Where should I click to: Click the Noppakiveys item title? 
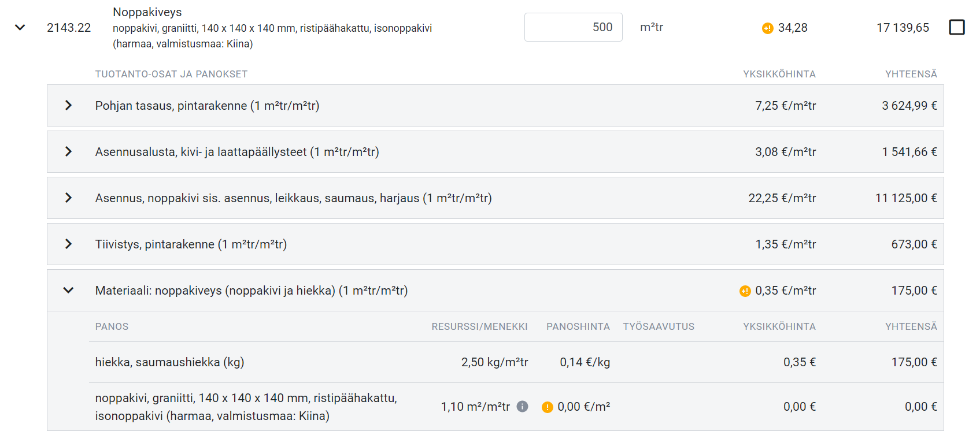[147, 12]
